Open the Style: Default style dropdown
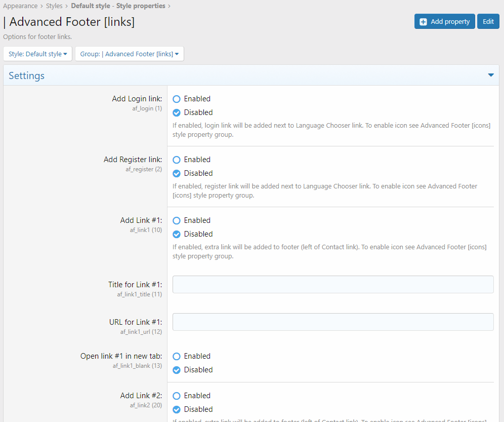Screen dimensions: 504x422 (37, 54)
